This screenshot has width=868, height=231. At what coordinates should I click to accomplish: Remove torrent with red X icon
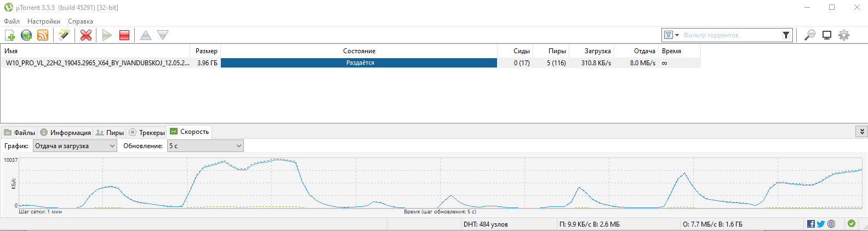click(86, 35)
